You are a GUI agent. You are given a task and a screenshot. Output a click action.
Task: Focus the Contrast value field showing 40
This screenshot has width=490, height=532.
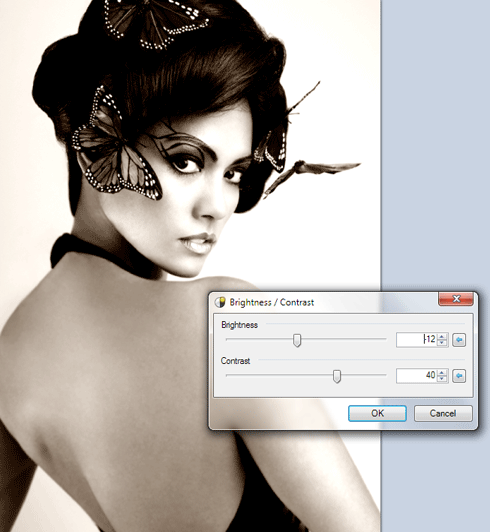tap(417, 376)
